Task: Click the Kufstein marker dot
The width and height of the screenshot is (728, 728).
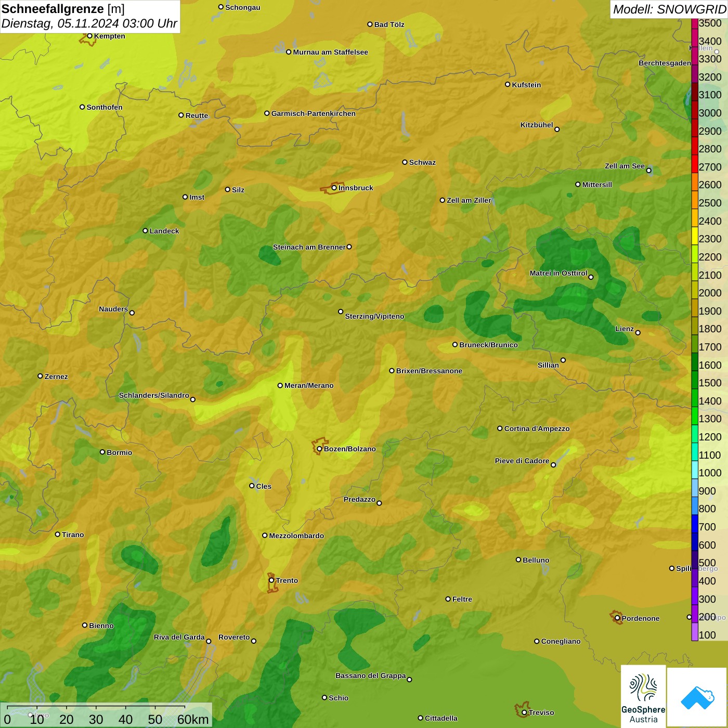Action: coord(508,84)
